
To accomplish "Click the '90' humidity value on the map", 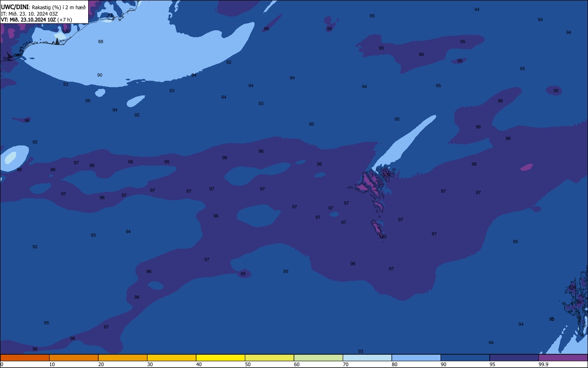I will (100, 75).
